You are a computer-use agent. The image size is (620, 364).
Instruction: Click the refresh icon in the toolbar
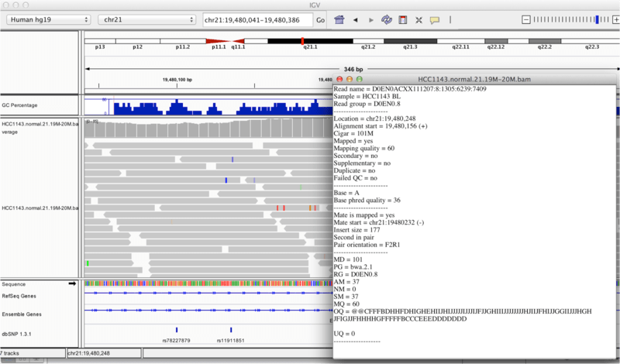pyautogui.click(x=386, y=20)
